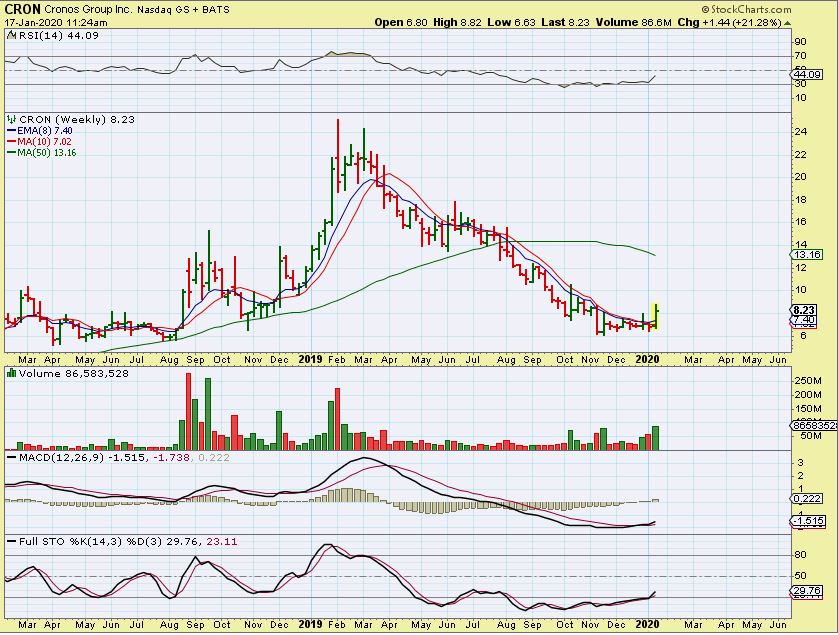This screenshot has width=838, height=635.
Task: Click the black line marker before MACD(12,26,9)
Action: click(12, 458)
